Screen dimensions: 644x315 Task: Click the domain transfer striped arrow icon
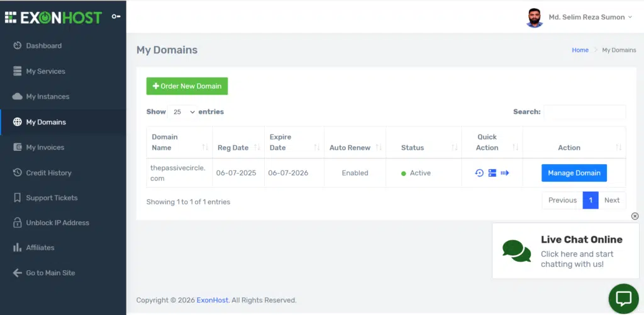coord(505,173)
